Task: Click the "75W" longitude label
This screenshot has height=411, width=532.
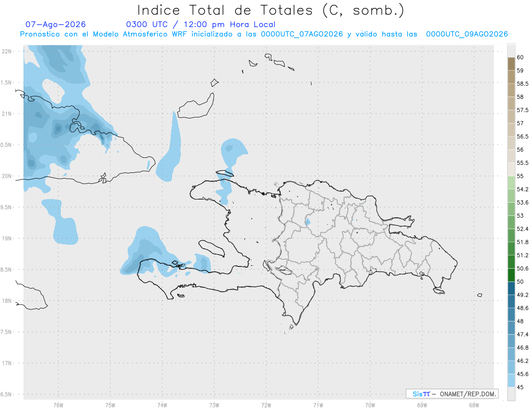Action: coord(110,405)
